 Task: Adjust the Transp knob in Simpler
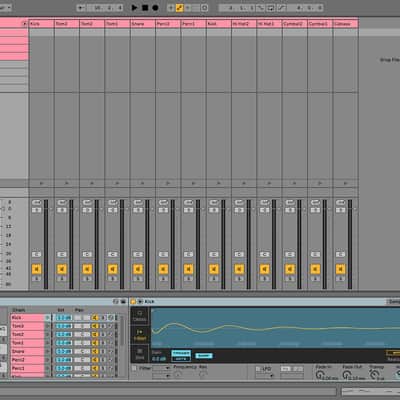tap(374, 375)
